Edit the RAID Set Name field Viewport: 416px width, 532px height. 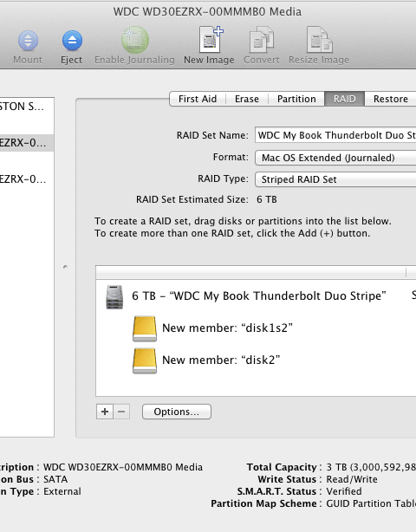[335, 135]
